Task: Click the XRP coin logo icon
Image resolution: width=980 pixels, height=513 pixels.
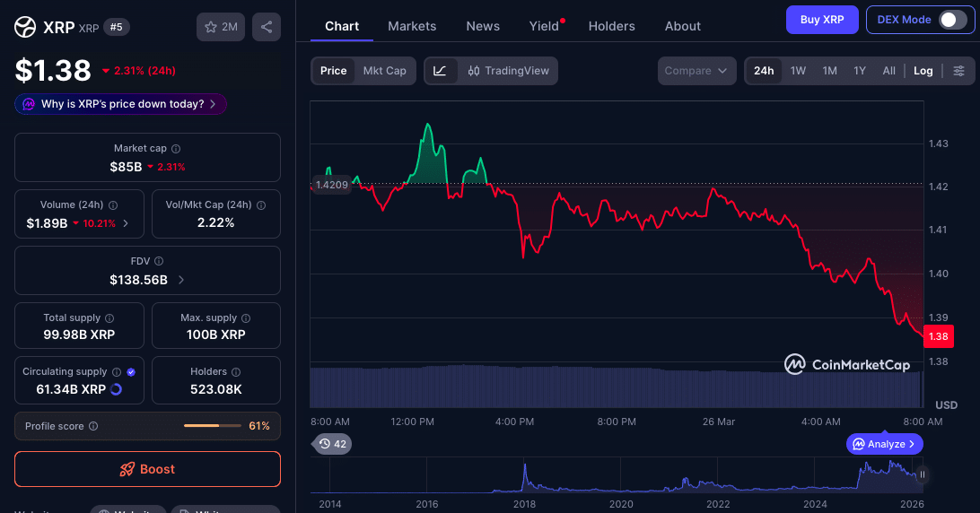Action: click(25, 27)
